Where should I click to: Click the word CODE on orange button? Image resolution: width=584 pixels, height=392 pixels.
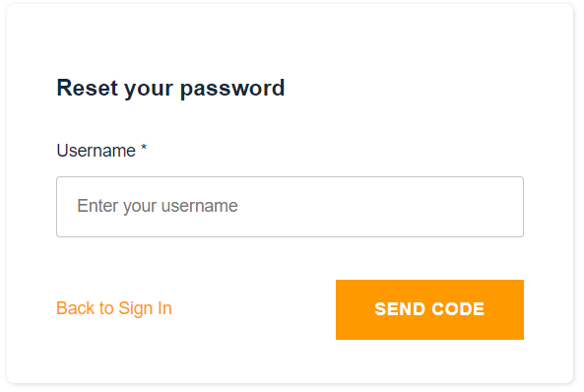click(458, 309)
